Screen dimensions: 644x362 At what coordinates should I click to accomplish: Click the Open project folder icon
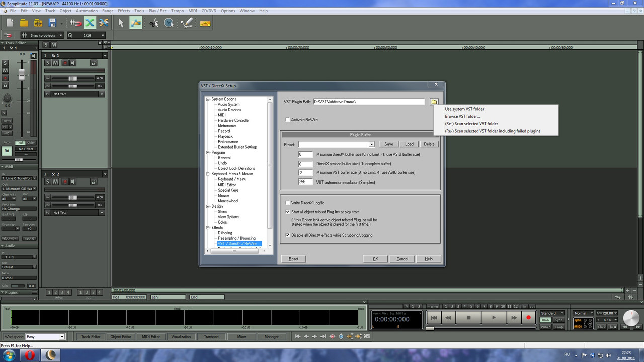24,22
